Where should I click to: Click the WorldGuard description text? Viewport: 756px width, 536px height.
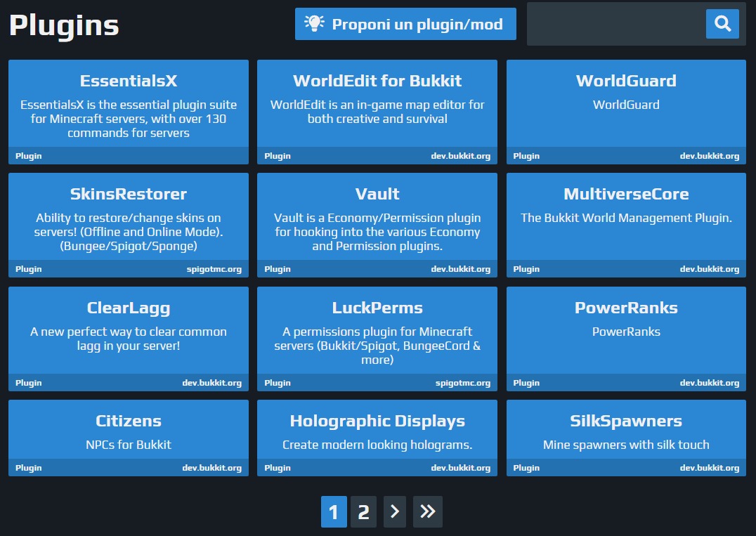626,105
